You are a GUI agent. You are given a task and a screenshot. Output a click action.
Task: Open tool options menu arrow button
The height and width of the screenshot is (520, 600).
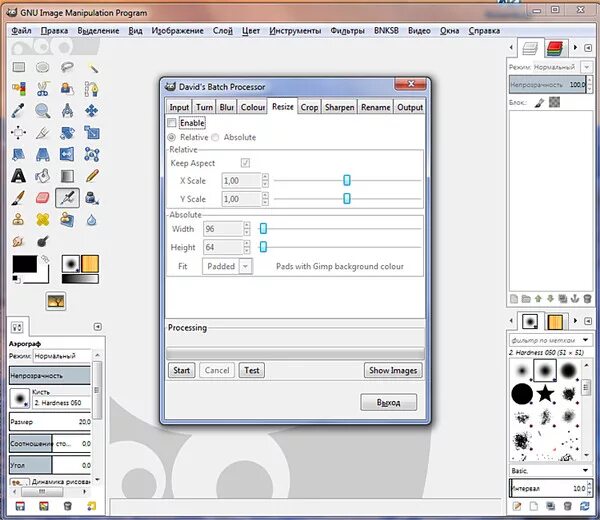tap(98, 326)
